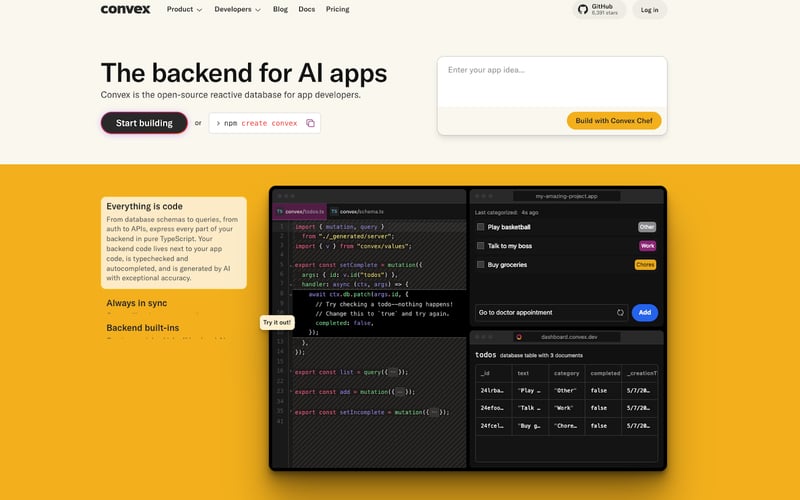Switch to the convex/todos.ts tab
The height and width of the screenshot is (500, 800).
(300, 211)
